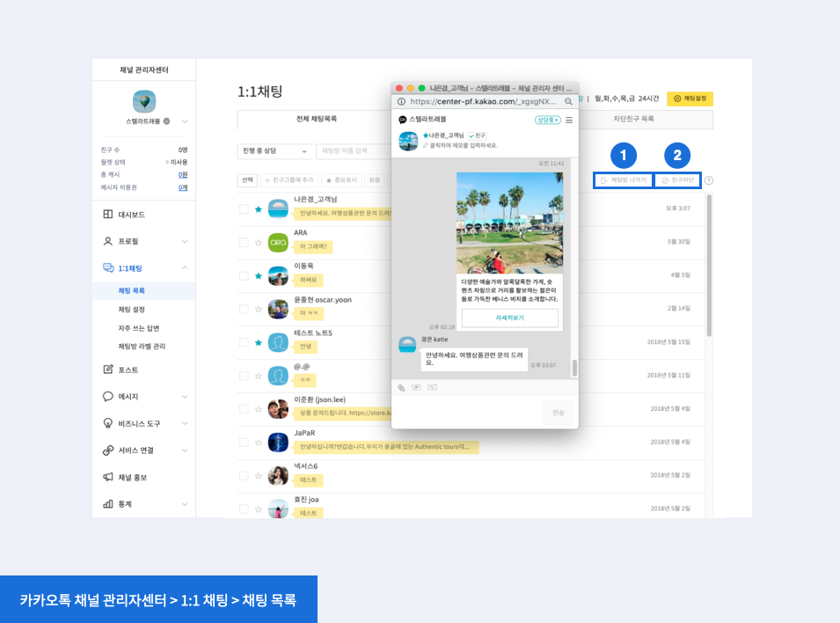840x623 pixels.
Task: Click the 메시지 speech bubble icon
Action: click(107, 396)
